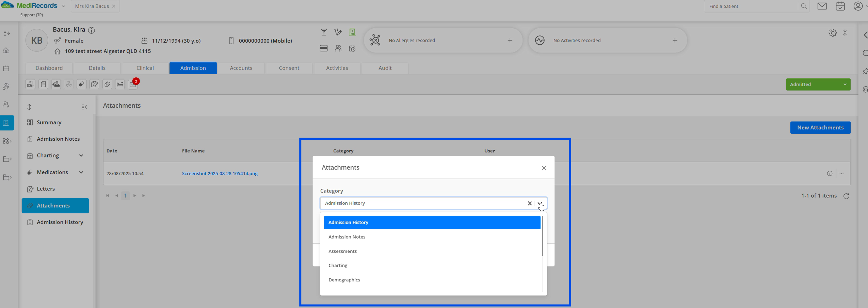
Task: Open the settings gear above No Activities panel
Action: 832,32
